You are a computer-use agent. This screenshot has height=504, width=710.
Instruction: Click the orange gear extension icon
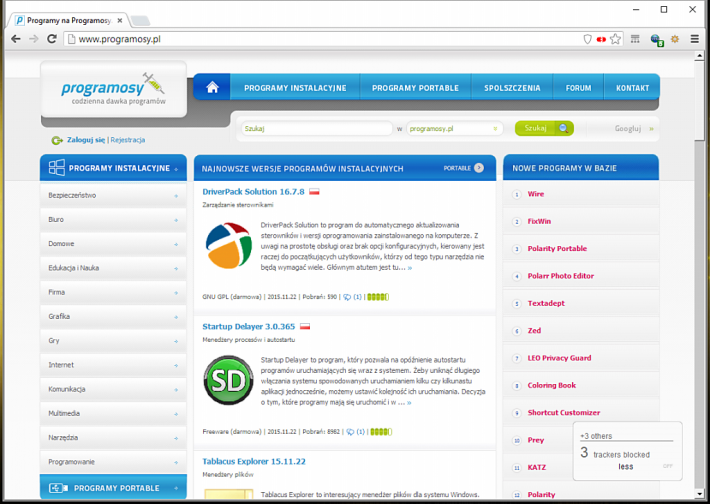[675, 39]
